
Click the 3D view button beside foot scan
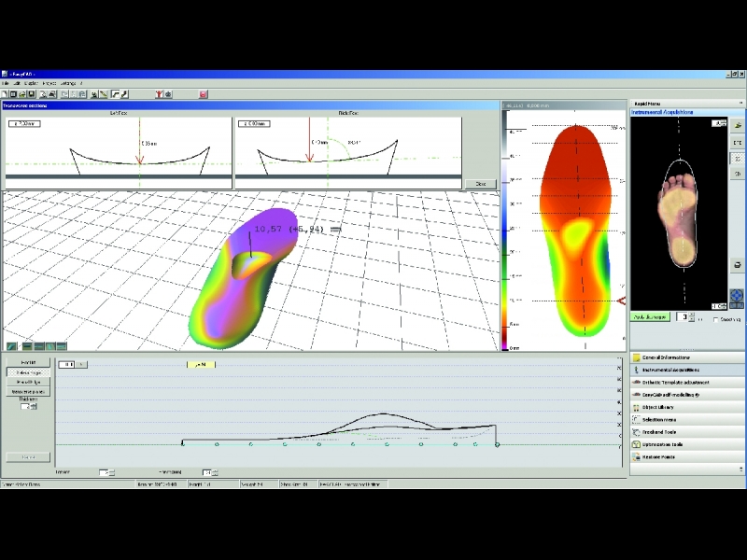point(737,174)
